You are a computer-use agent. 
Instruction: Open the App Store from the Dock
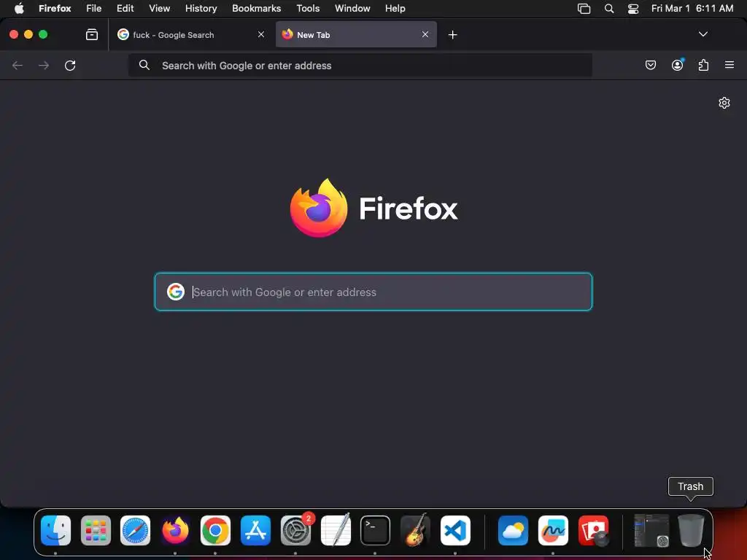255,530
